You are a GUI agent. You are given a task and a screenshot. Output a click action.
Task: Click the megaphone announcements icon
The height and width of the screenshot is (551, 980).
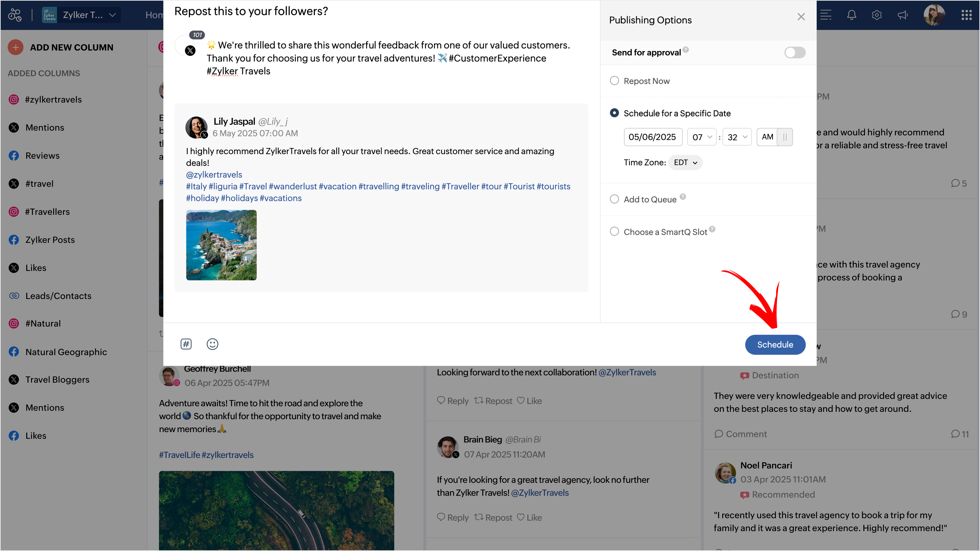click(902, 15)
